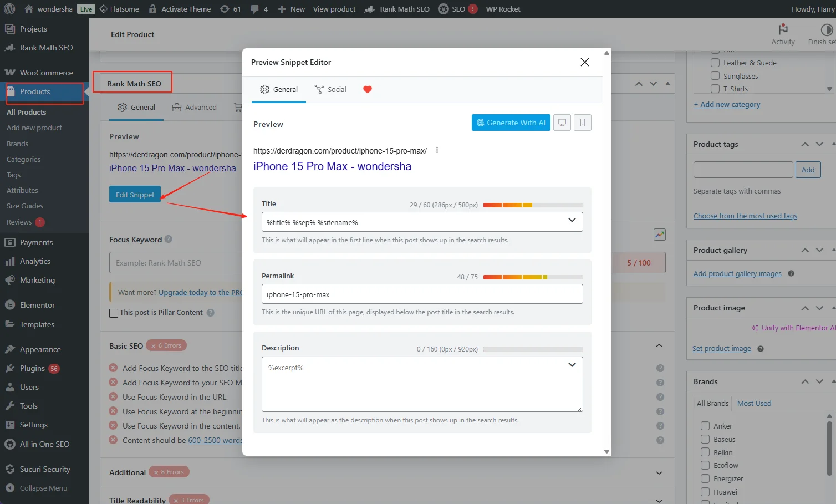836x504 pixels.
Task: Open All in One SEO menu
Action: (x=44, y=444)
